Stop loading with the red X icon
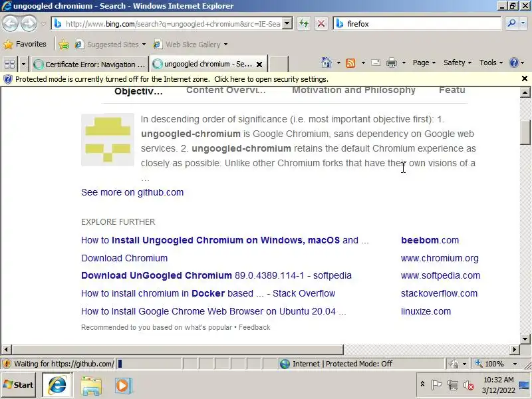 (321, 24)
